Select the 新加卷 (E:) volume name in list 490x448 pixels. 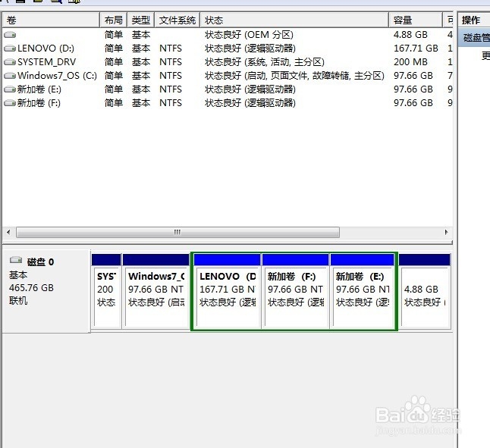point(39,89)
